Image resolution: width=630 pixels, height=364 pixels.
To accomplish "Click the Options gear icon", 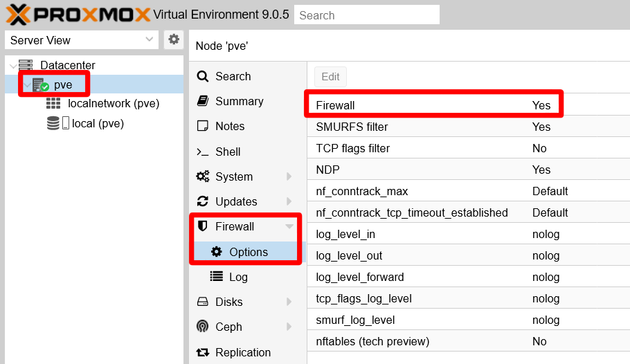I will (x=216, y=252).
